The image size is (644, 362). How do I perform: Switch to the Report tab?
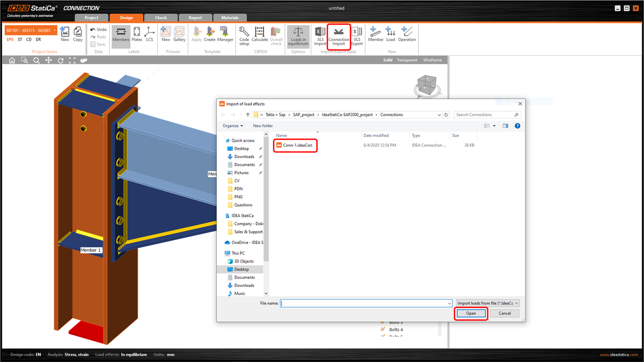195,17
